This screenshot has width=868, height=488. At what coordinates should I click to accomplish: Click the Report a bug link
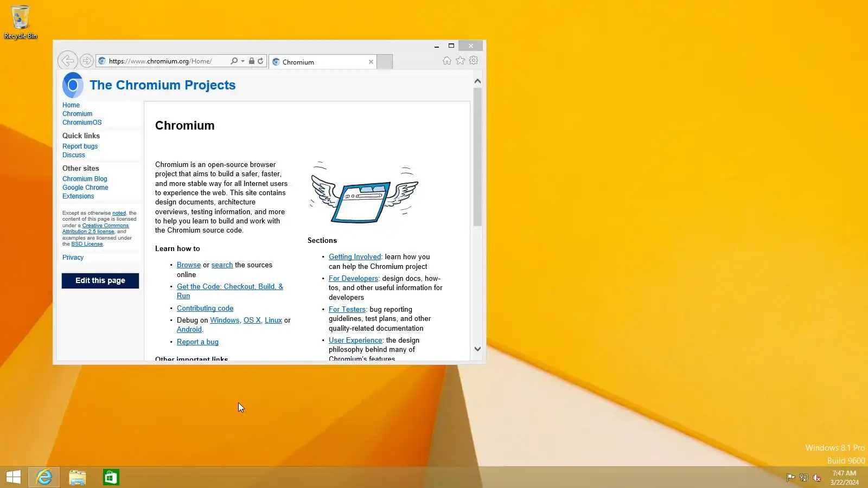[197, 342]
